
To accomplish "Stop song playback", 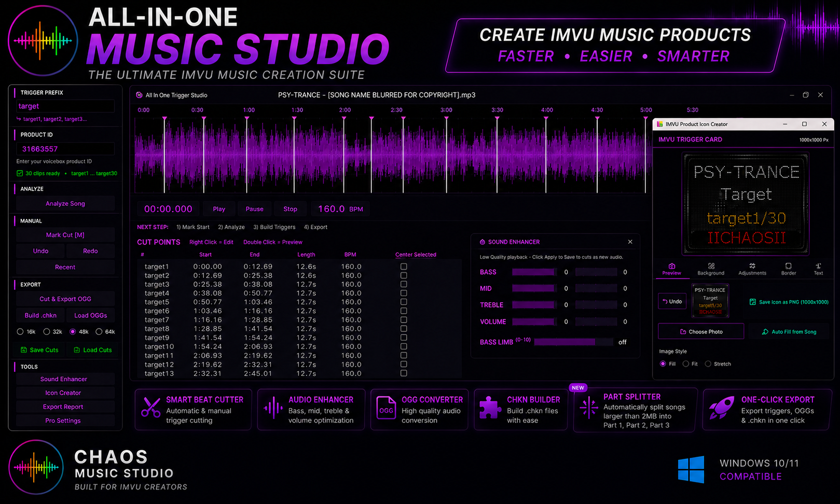I will (x=291, y=209).
